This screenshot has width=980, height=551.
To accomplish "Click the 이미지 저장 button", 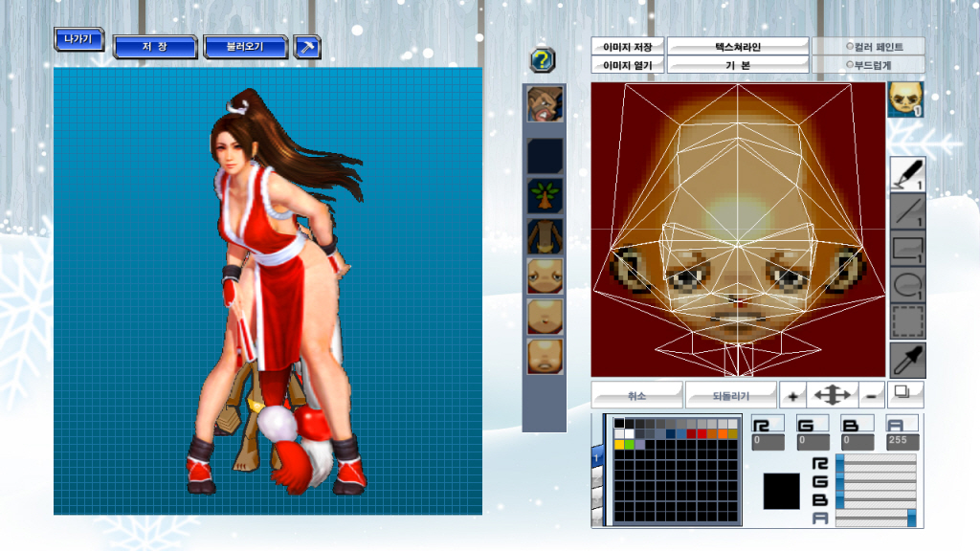I will [628, 47].
